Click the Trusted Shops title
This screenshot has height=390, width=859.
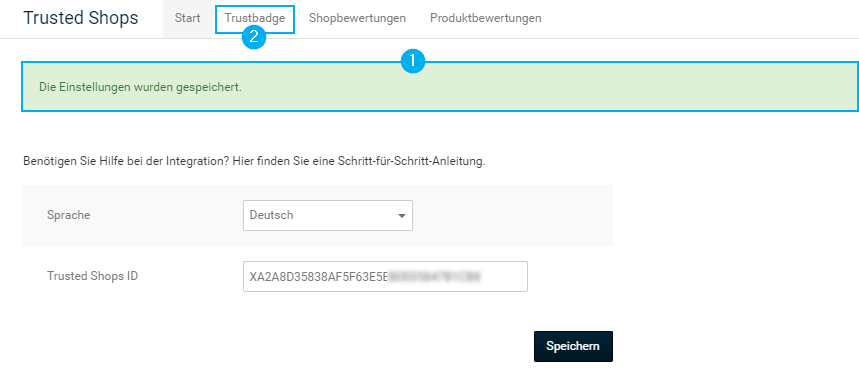click(81, 18)
